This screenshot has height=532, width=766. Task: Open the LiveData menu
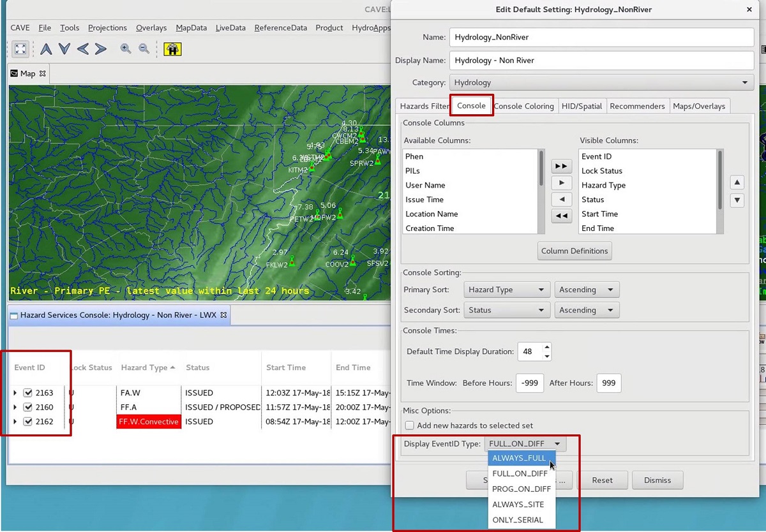pyautogui.click(x=230, y=27)
